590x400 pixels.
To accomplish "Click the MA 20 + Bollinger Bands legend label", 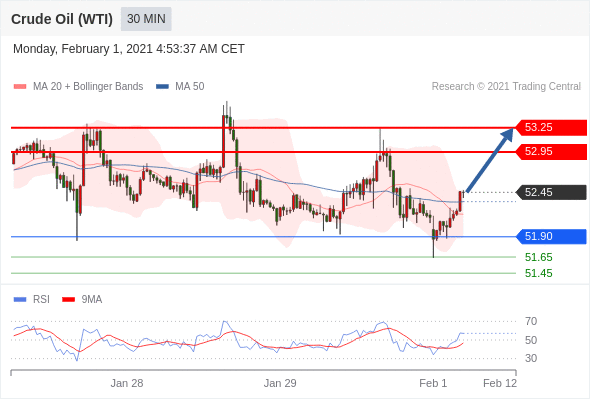I will 88,87.
